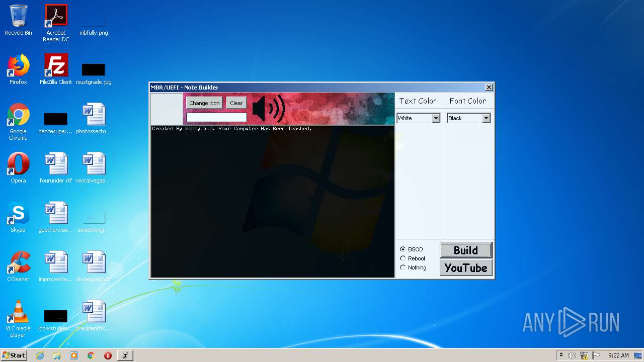Open the Windows Start menu
The height and width of the screenshot is (362, 644).
(x=14, y=355)
